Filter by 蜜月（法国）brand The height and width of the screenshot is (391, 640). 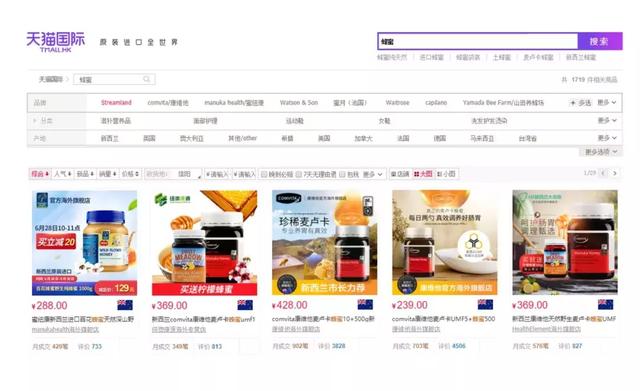350,102
